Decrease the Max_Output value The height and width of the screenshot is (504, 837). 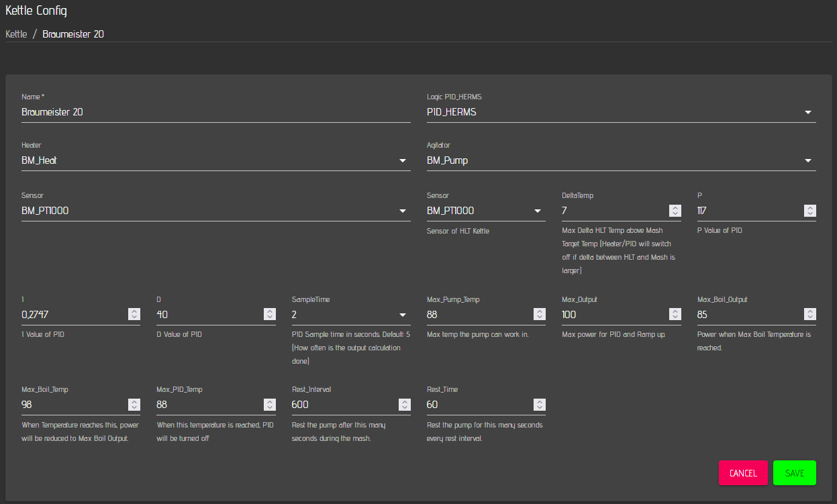pyautogui.click(x=675, y=316)
